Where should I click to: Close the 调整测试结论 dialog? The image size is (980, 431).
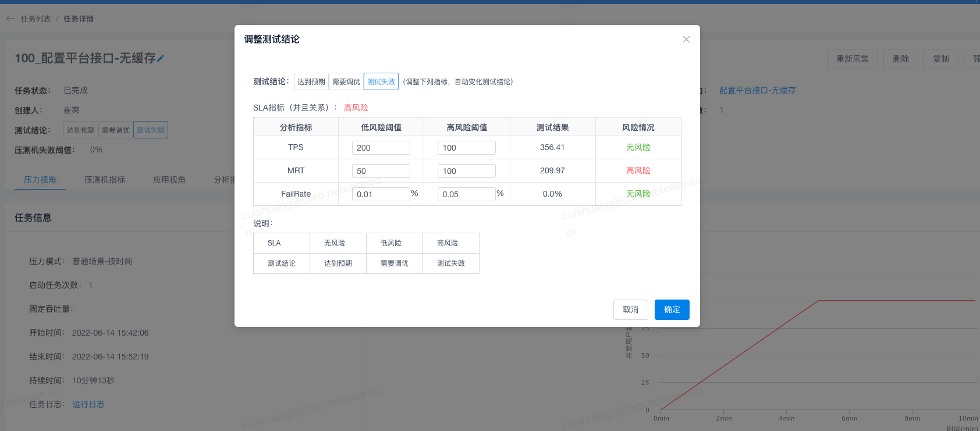tap(686, 40)
